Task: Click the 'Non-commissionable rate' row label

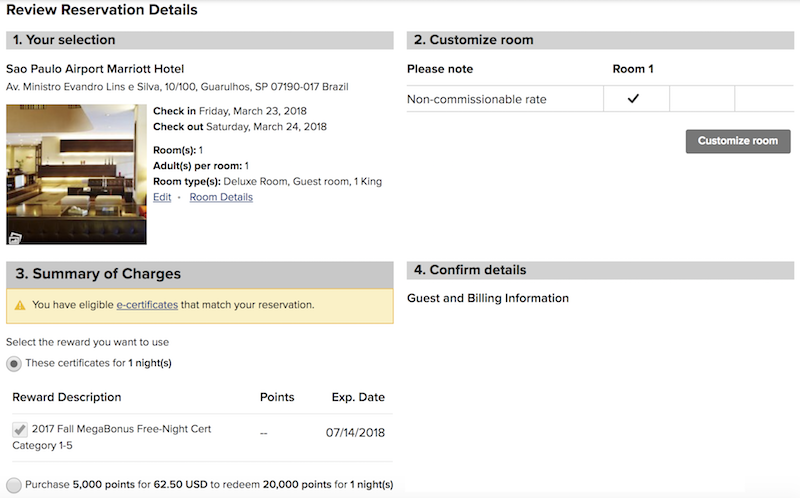Action: point(477,99)
